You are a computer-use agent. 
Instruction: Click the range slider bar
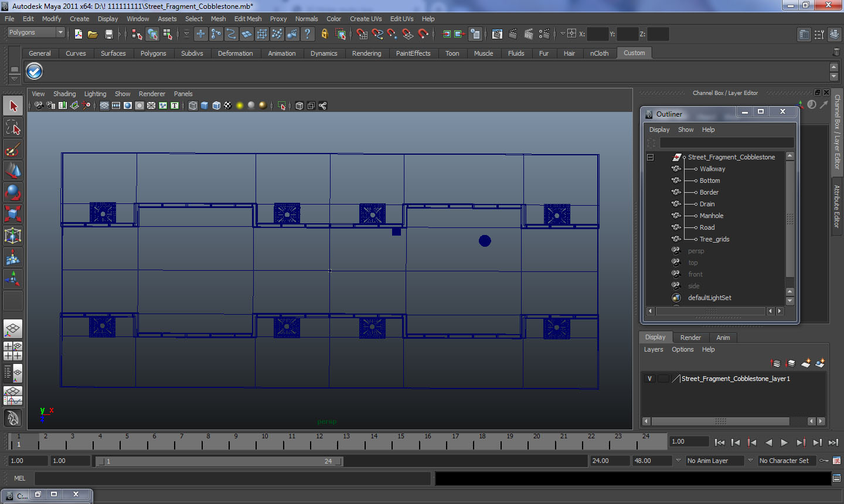pyautogui.click(x=219, y=461)
